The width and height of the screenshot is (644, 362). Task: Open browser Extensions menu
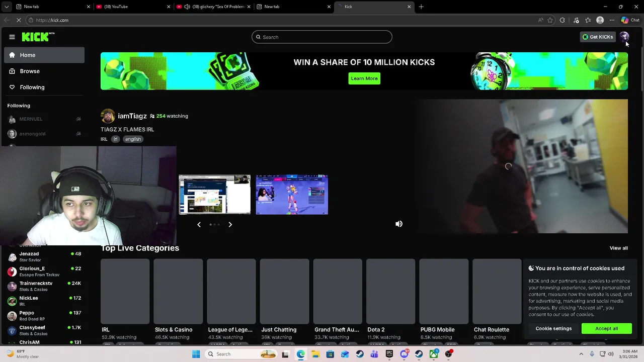pos(562,20)
